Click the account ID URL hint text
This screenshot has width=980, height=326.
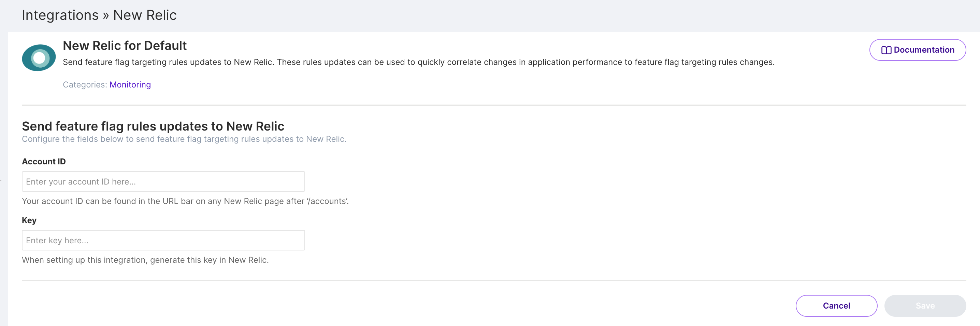(185, 201)
